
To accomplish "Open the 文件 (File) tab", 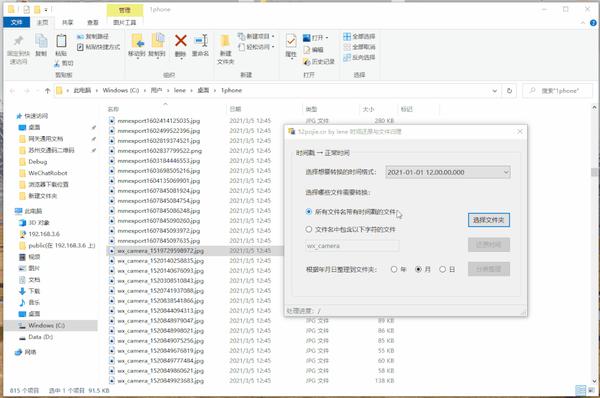I will point(16,23).
